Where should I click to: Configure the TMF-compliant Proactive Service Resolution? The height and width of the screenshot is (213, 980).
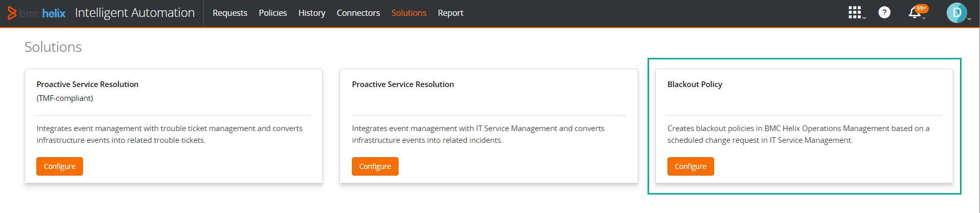pyautogui.click(x=59, y=166)
